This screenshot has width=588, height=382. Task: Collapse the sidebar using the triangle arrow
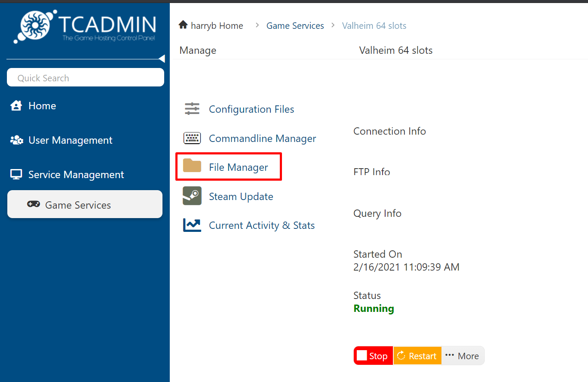tap(162, 59)
